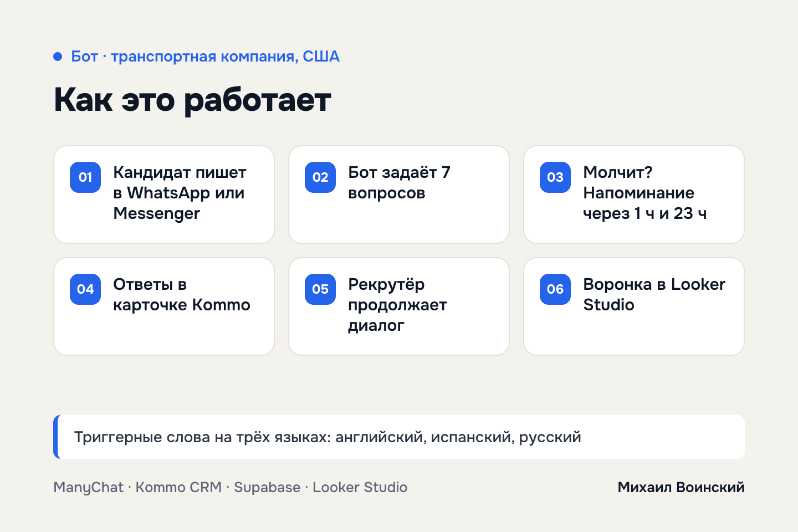
Task: Click the blue 03 step badge
Action: pyautogui.click(x=555, y=177)
